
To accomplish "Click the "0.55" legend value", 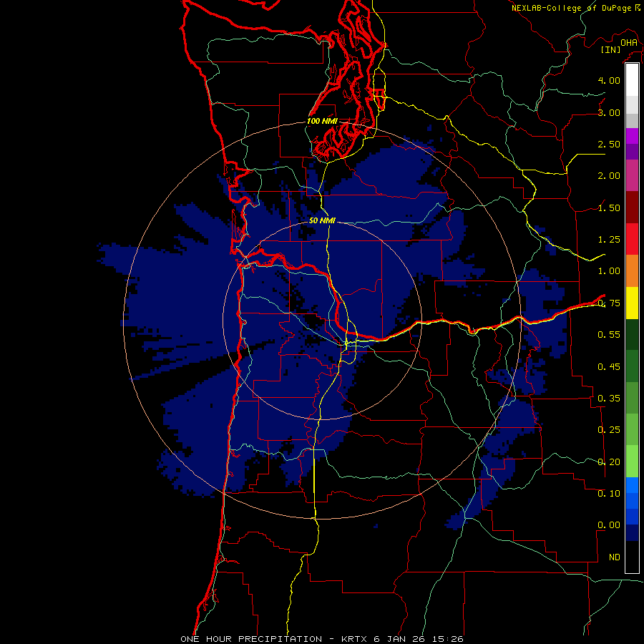I will tap(609, 334).
